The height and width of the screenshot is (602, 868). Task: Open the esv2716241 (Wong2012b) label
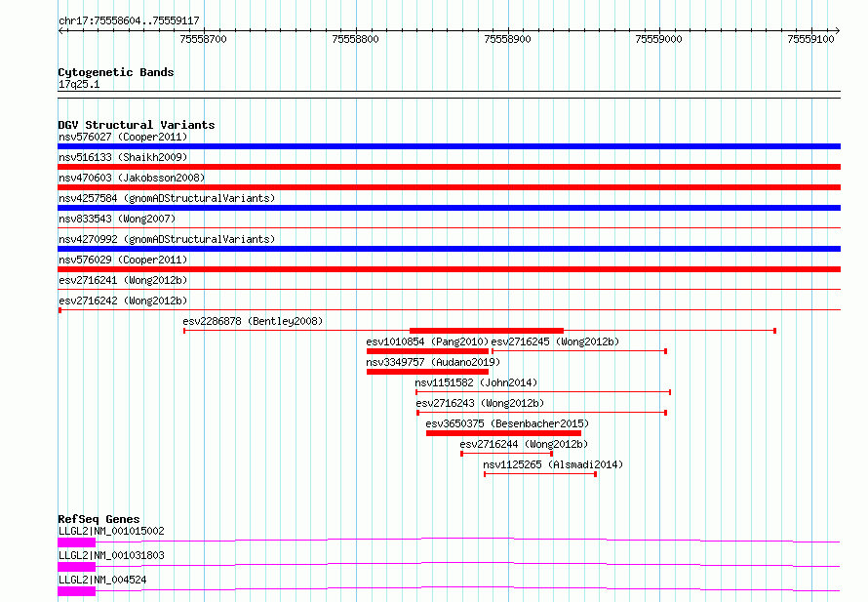point(123,280)
